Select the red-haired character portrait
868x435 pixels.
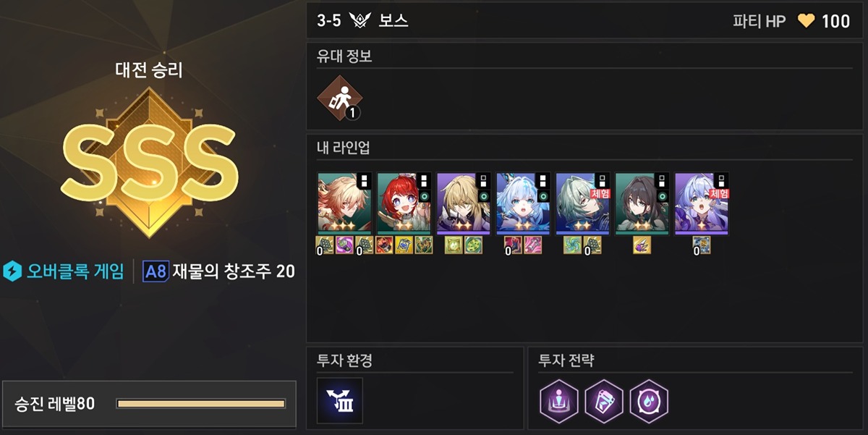click(404, 203)
